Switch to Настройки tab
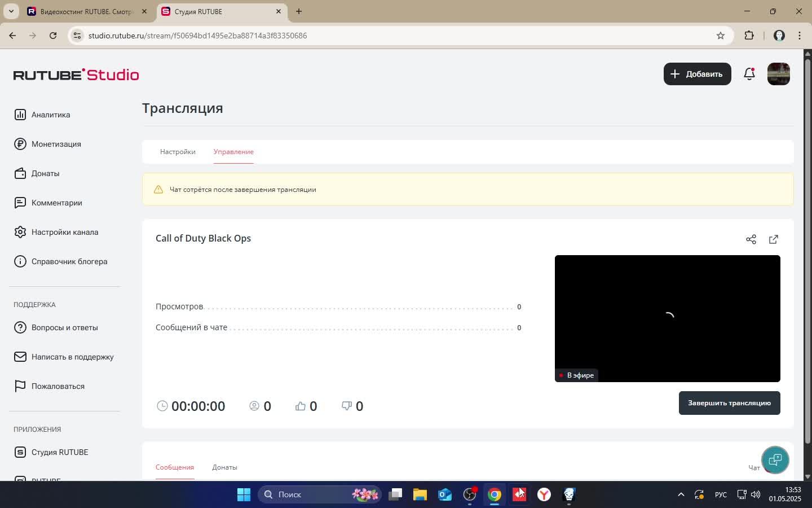 click(178, 152)
